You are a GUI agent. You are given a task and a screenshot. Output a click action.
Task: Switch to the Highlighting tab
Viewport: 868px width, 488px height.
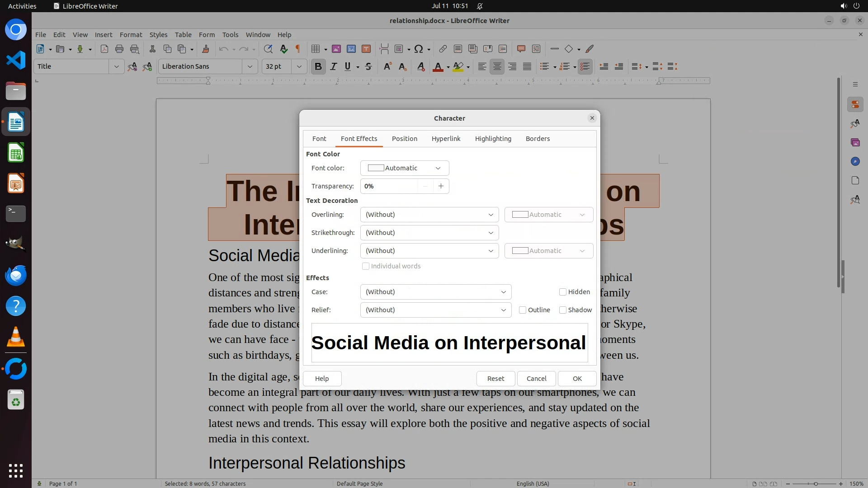click(493, 139)
